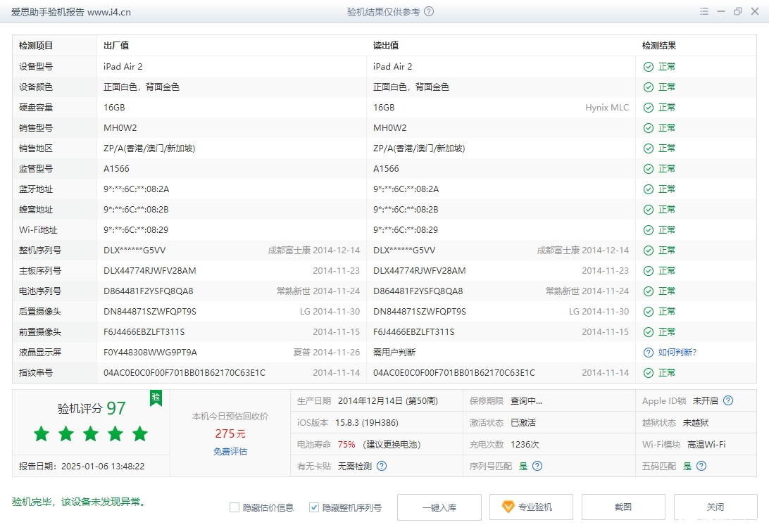Click the window title 爱思助手验机报告
This screenshot has height=532, width=769.
(x=48, y=12)
